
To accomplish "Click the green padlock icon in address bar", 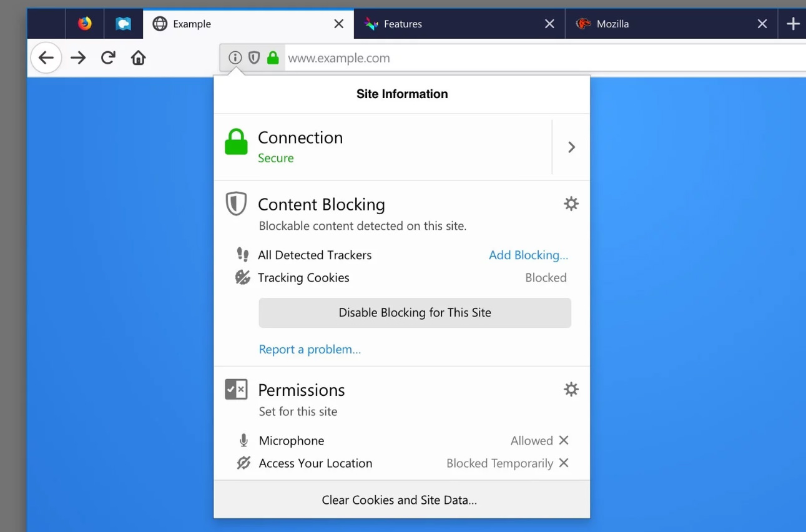I will (x=273, y=58).
